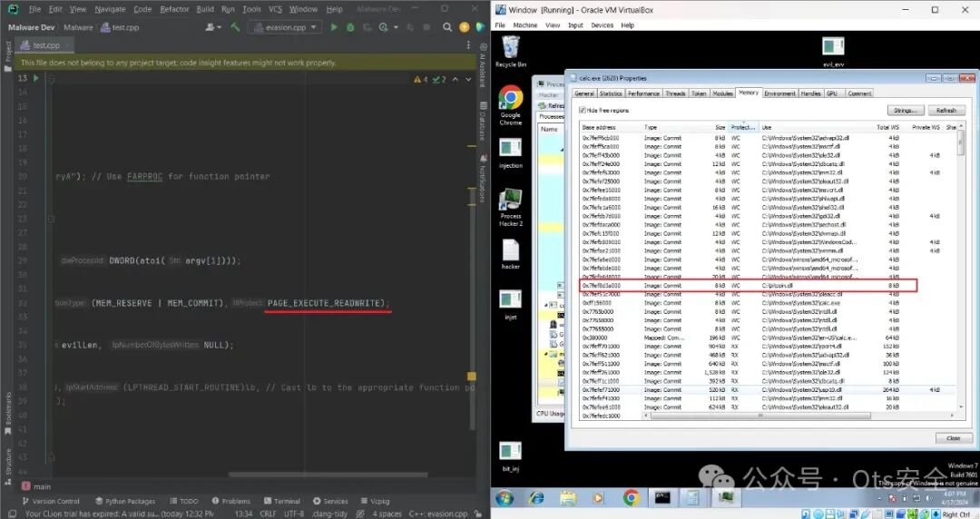Click the Windows 7 Start button
This screenshot has width=980, height=519.
(505, 498)
